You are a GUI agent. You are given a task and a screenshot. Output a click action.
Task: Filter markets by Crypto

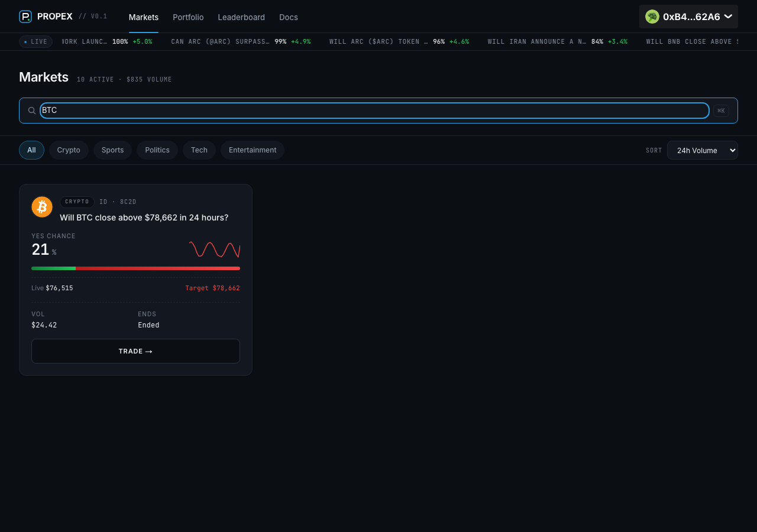pos(69,150)
